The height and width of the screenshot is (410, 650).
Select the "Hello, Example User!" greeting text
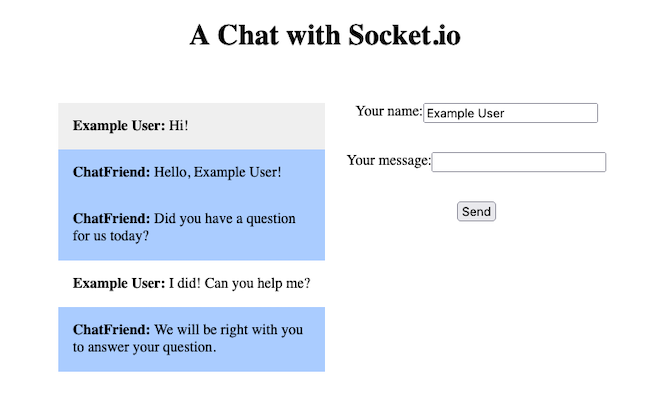pyautogui.click(x=217, y=172)
